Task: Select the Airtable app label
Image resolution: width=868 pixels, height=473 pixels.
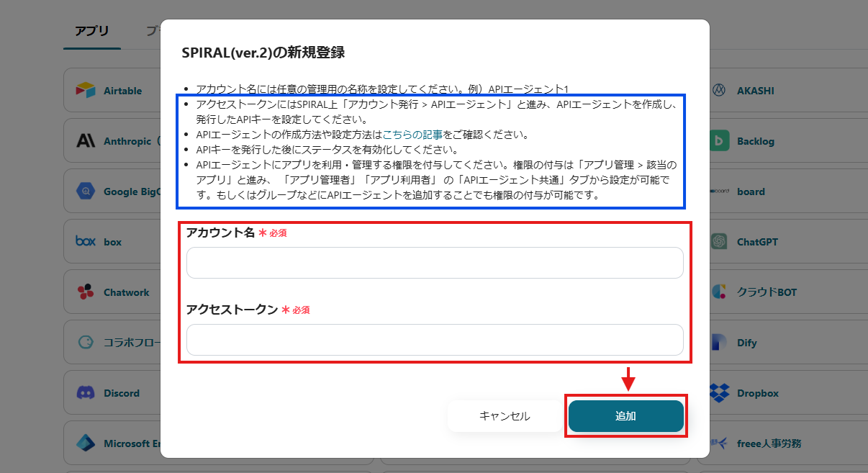Action: 122,91
